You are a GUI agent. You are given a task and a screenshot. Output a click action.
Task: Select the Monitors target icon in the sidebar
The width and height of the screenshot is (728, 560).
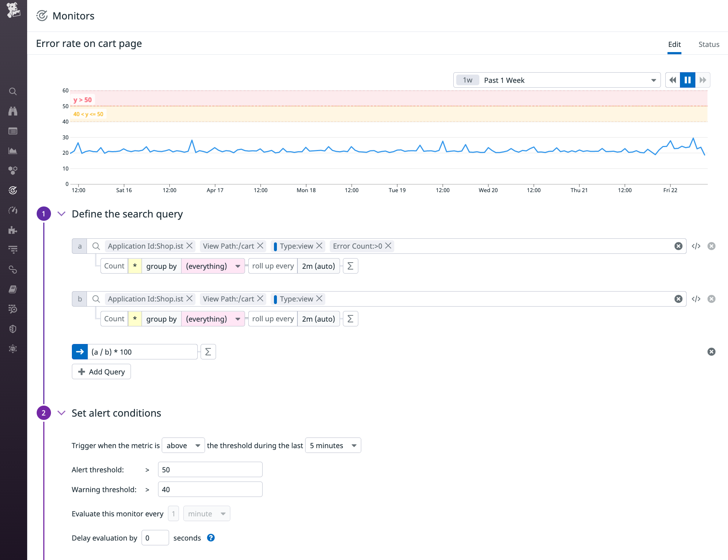[x=13, y=190]
